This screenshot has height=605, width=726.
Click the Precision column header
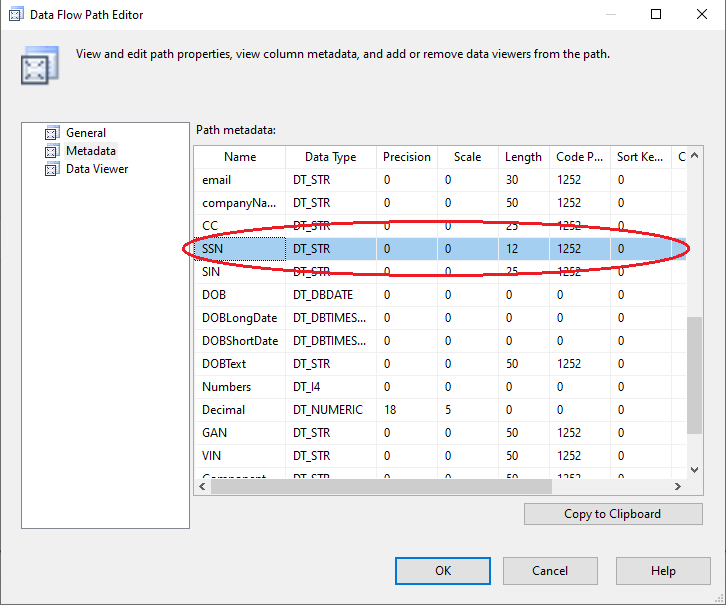click(x=407, y=157)
